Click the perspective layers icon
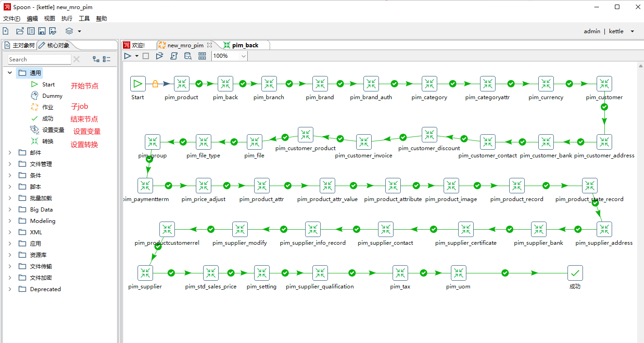 [x=69, y=31]
